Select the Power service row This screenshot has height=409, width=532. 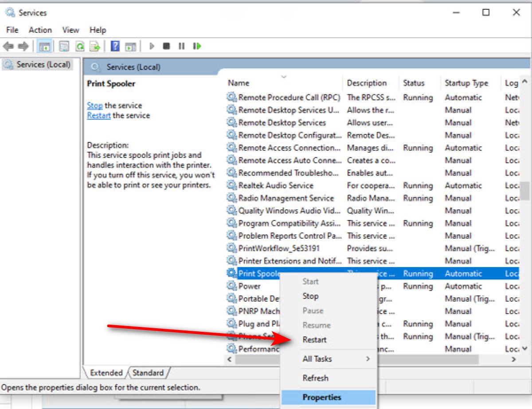click(x=372, y=286)
